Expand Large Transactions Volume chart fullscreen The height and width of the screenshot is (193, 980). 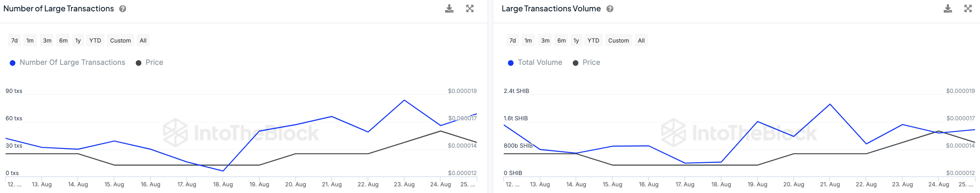pyautogui.click(x=968, y=9)
